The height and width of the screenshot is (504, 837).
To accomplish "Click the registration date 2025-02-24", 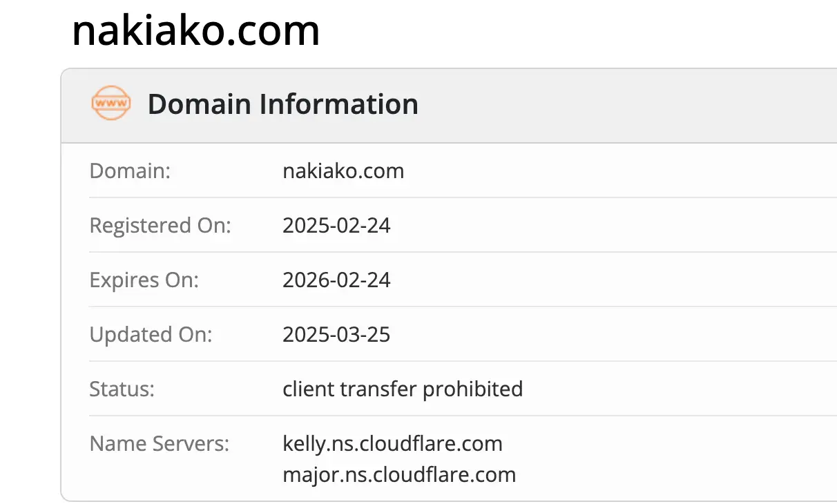I will coord(336,226).
